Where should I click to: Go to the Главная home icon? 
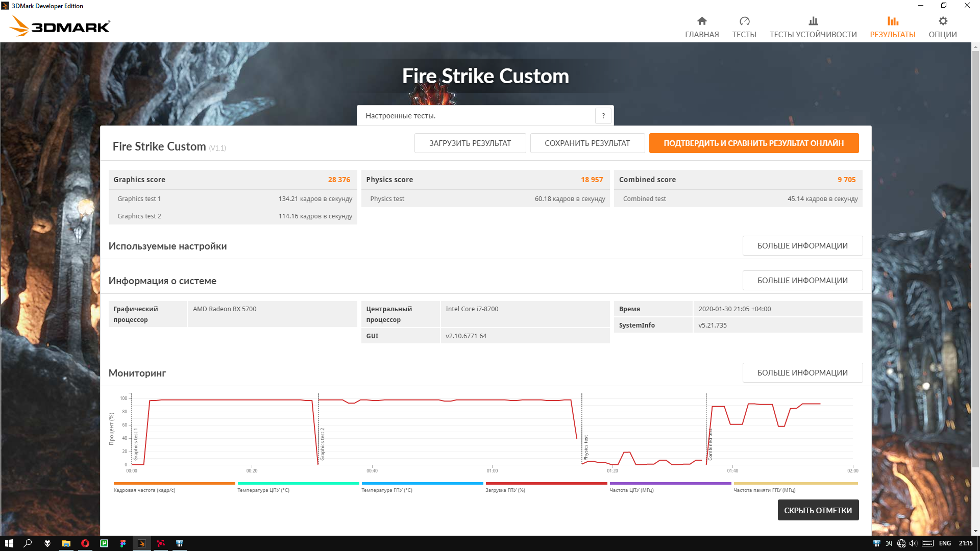(702, 21)
